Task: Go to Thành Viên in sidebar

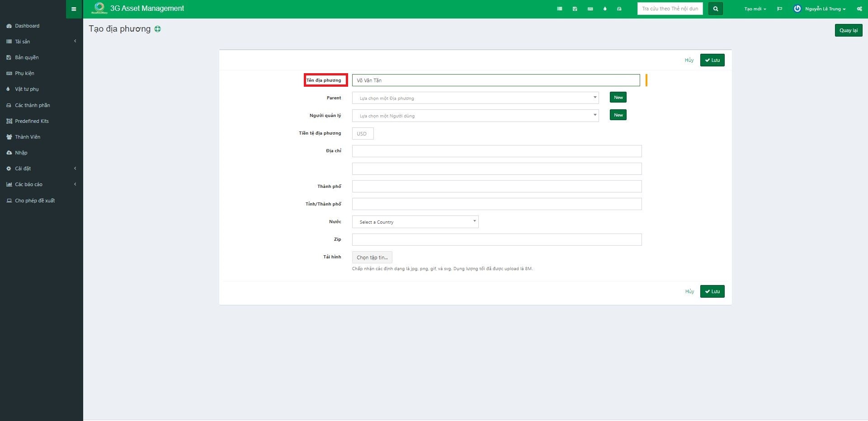Action: (28, 137)
